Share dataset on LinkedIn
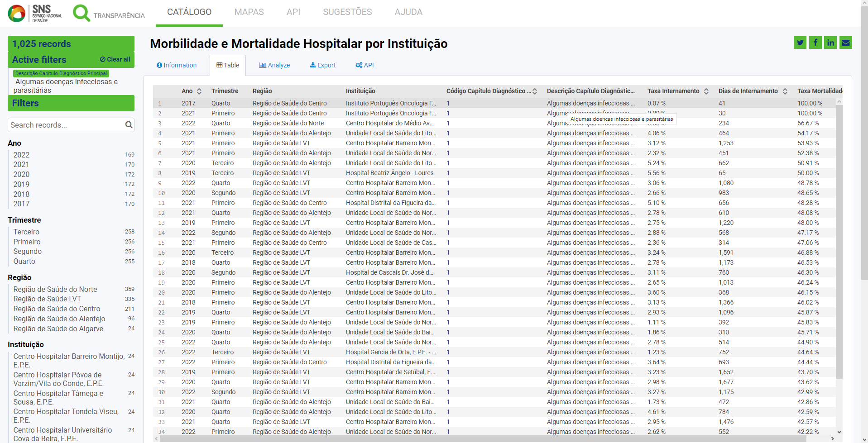This screenshot has height=443, width=868. click(830, 43)
